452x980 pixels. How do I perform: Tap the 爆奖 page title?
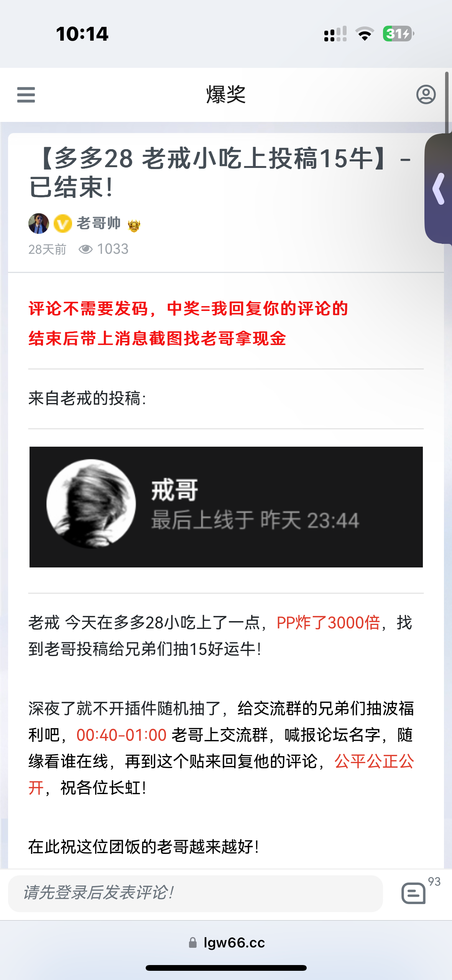[x=226, y=94]
